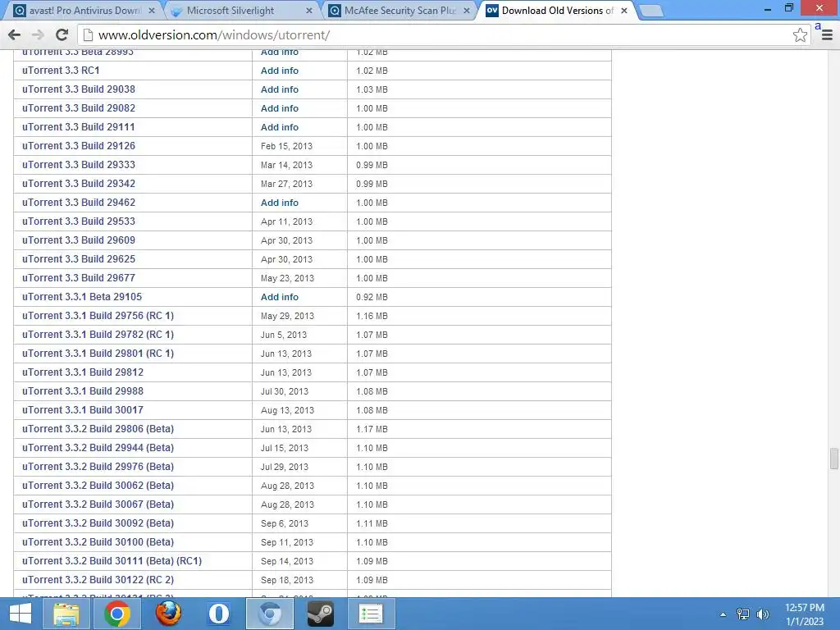
Task: Open uTorrent 3.3.2 Build 29806 (Beta)
Action: coord(98,428)
